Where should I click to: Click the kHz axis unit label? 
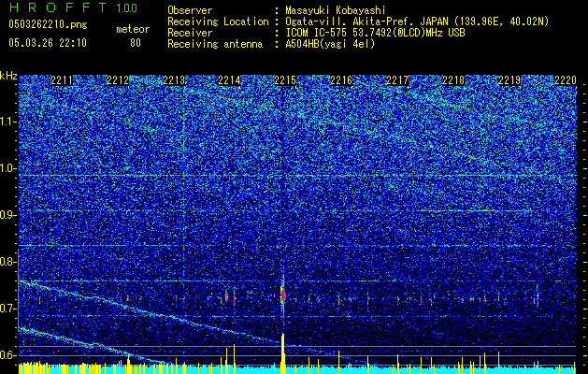click(8, 76)
